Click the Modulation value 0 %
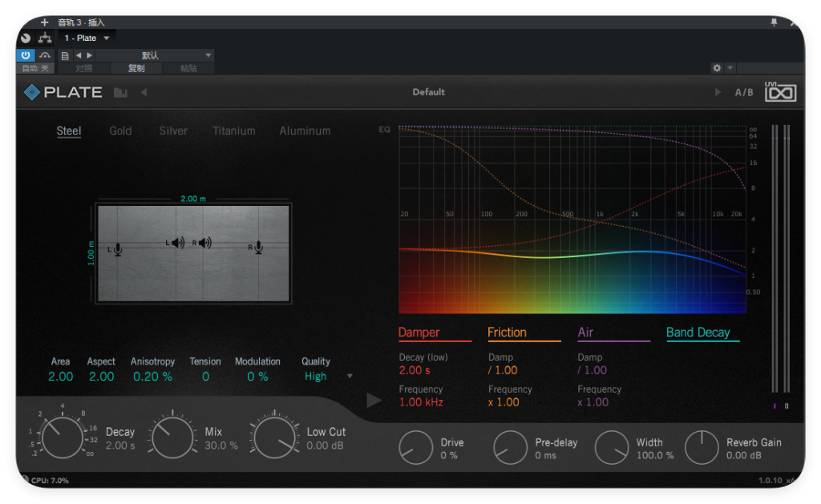The image size is (821, 504). tap(257, 377)
